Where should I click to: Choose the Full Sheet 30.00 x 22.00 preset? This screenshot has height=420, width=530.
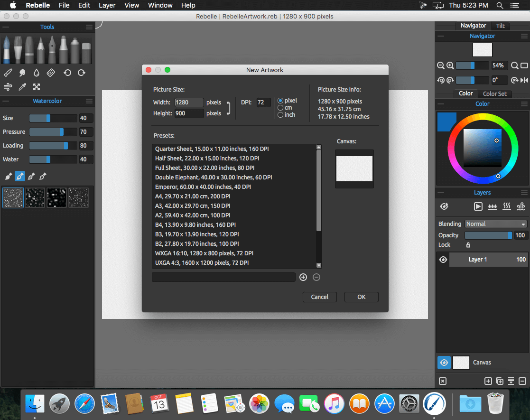[x=234, y=168]
